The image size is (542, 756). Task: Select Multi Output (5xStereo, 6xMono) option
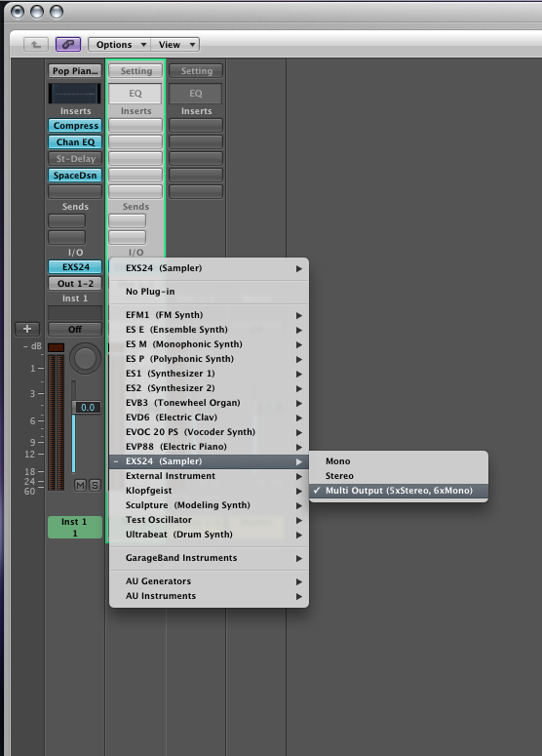(x=399, y=491)
